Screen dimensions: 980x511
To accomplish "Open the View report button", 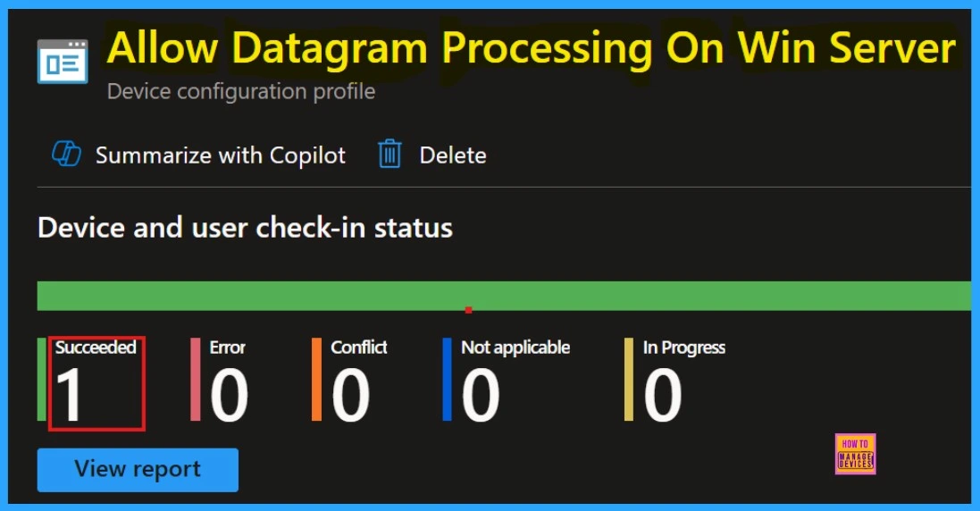I will 138,469.
